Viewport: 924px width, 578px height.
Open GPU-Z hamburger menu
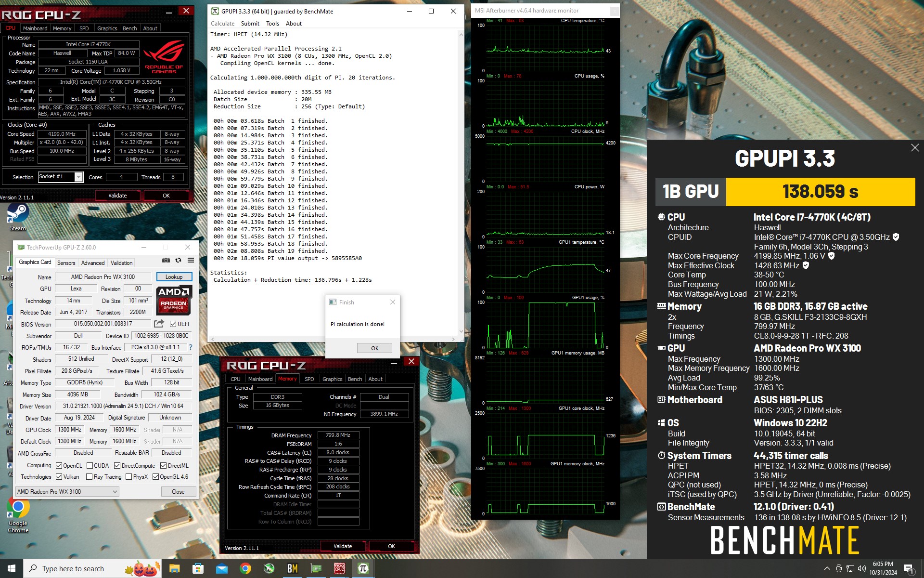(x=191, y=260)
